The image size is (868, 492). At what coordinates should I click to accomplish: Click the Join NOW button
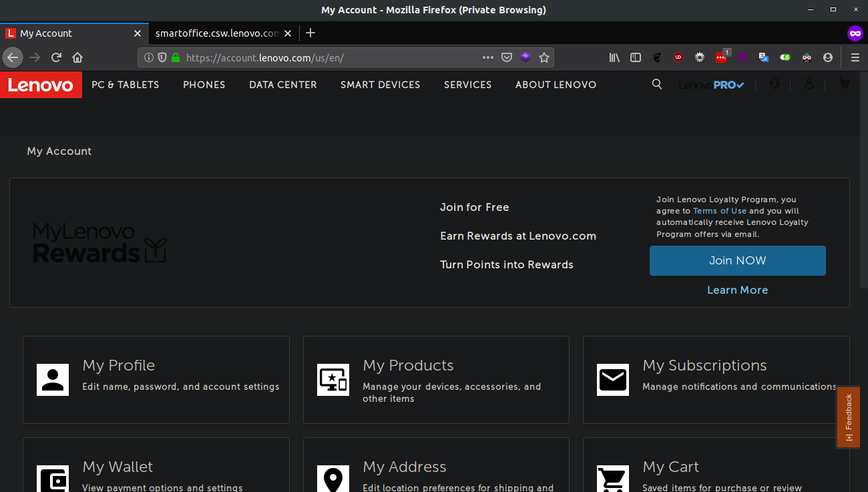738,260
